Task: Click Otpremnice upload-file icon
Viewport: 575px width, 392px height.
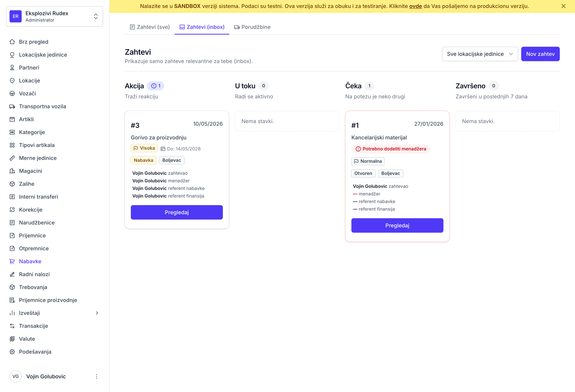Action: coord(12,248)
